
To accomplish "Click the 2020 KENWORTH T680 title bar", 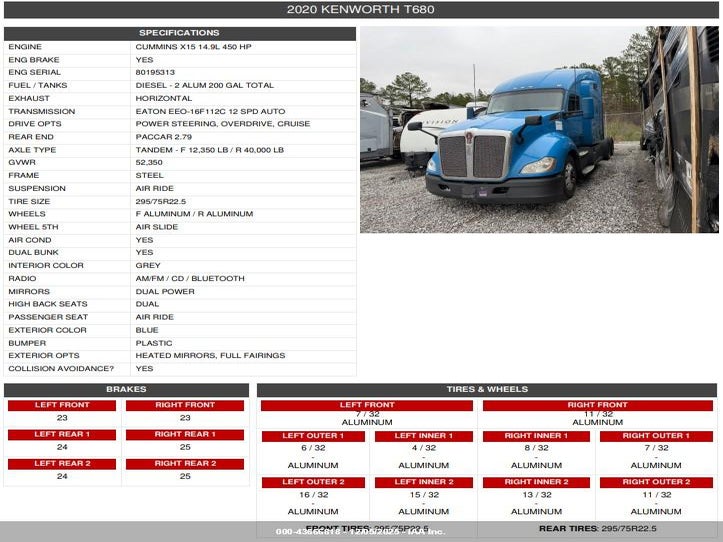I will [x=361, y=10].
